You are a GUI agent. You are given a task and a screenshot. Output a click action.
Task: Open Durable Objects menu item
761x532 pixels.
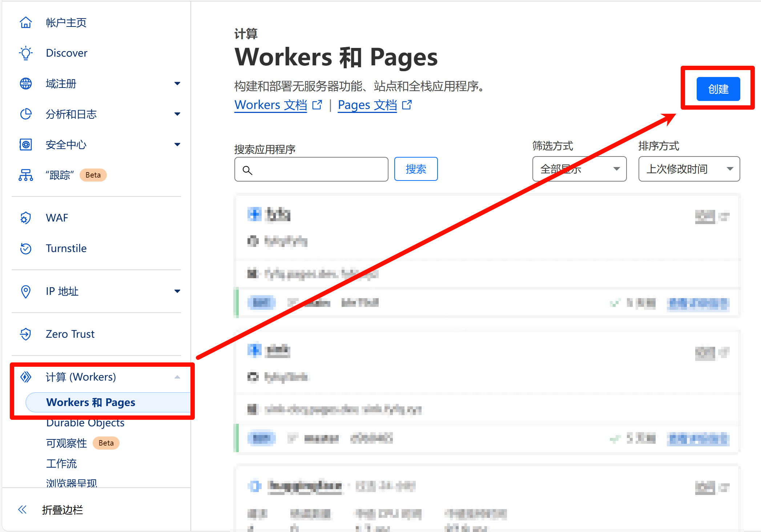(85, 423)
